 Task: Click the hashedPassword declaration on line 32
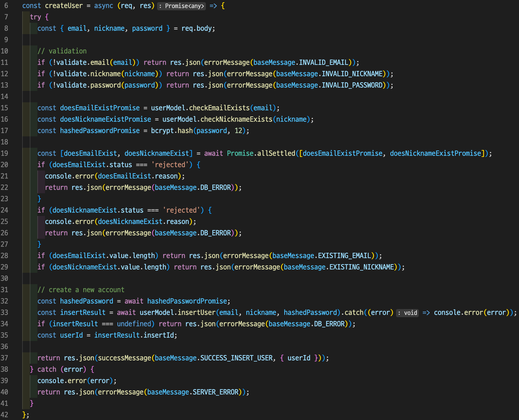pyautogui.click(x=86, y=301)
